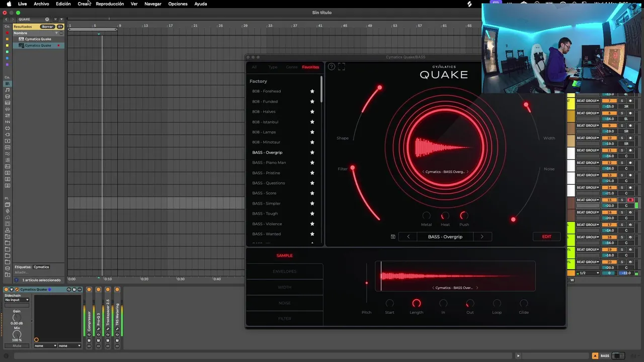Select the Instruments category icon in browser
644x362 pixels.
[x=7, y=103]
